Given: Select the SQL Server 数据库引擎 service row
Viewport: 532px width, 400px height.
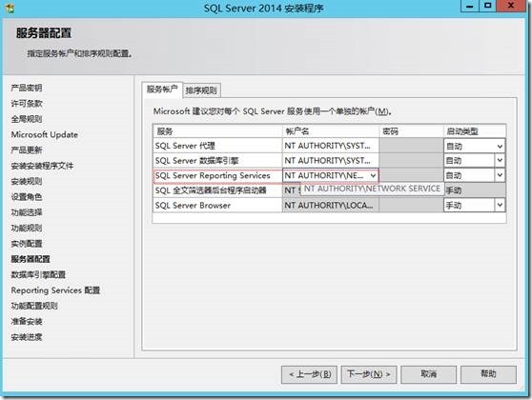Looking at the screenshot, I should coord(217,160).
